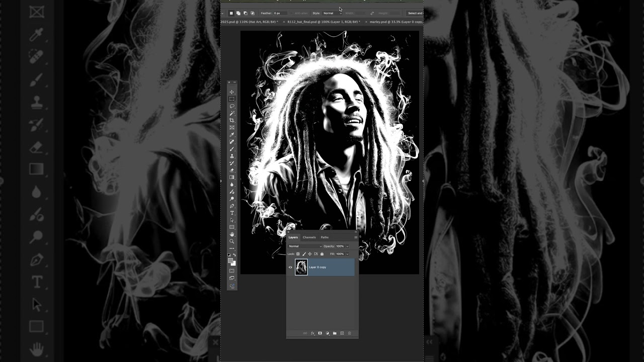The width and height of the screenshot is (644, 362).
Task: Click the Select and Mask button
Action: 416,13
